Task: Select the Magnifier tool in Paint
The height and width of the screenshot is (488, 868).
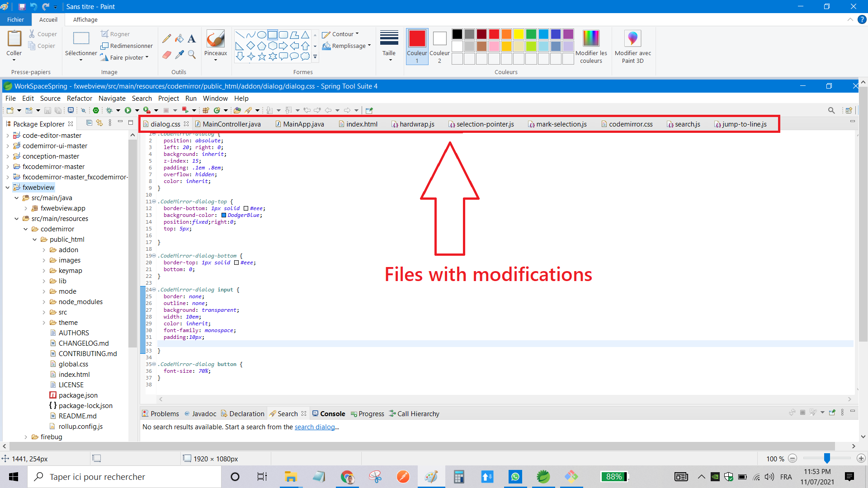Action: tap(192, 55)
